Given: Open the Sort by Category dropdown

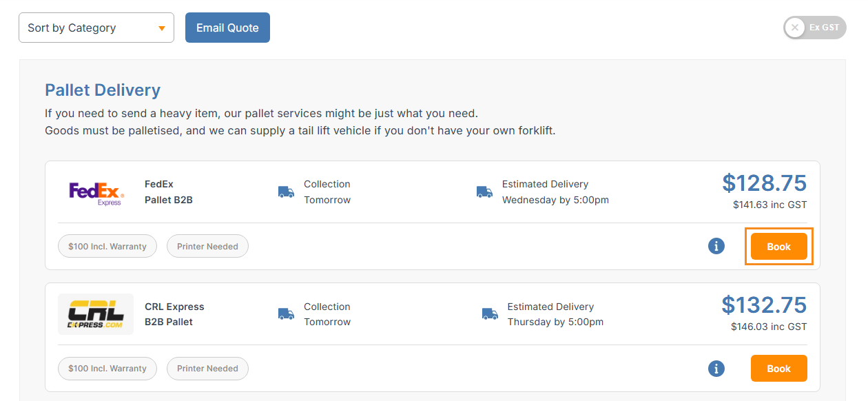Looking at the screenshot, I should tap(96, 28).
